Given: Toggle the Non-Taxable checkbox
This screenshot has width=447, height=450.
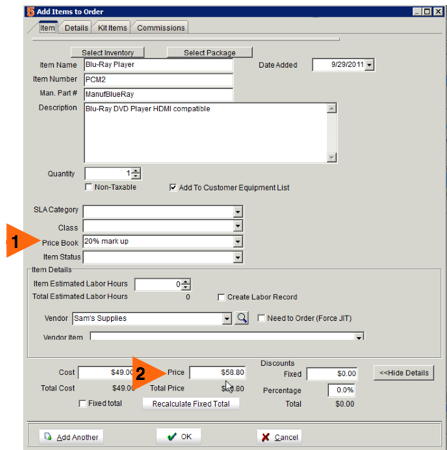Looking at the screenshot, I should click(x=88, y=187).
